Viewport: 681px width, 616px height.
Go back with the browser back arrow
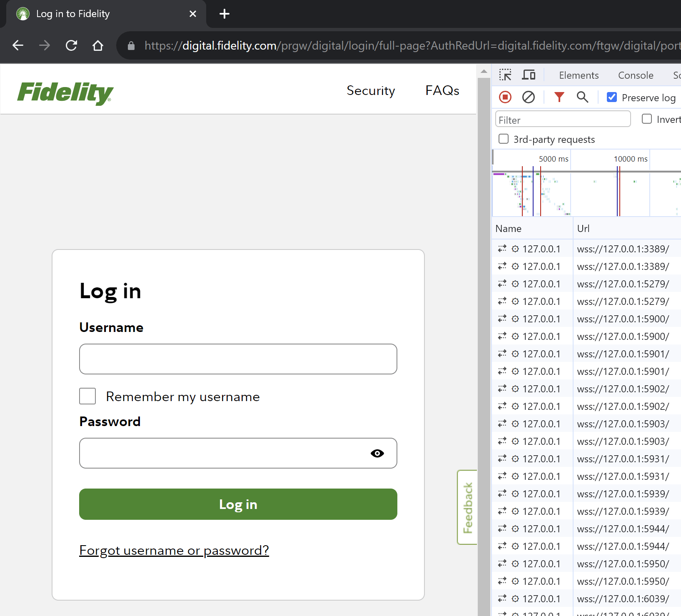point(18,45)
